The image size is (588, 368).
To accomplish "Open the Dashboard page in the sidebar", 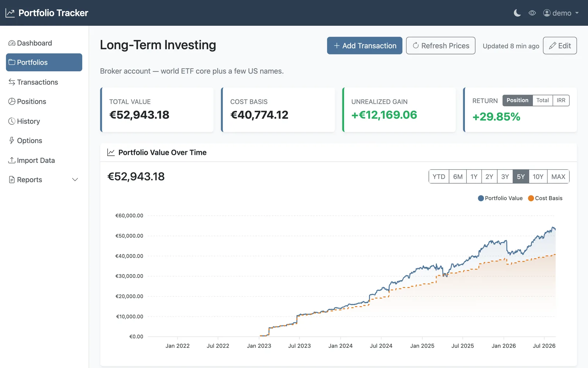I will point(44,43).
